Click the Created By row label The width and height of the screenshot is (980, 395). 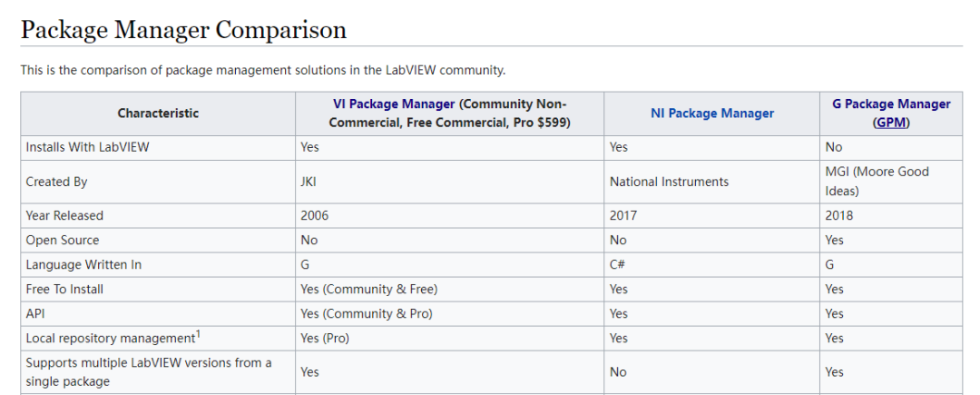coord(56,182)
